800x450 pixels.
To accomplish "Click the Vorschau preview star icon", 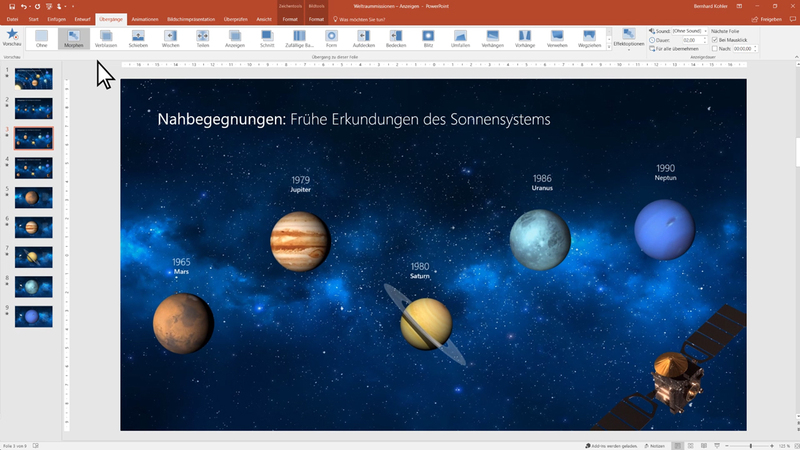I will [x=11, y=38].
